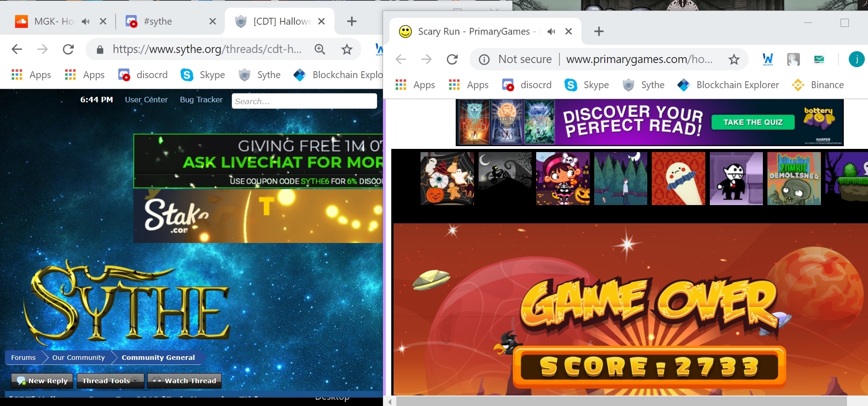Open the disocrd bookmark in the Sythe window
Viewport: 868px width, 406px height.
pyautogui.click(x=143, y=75)
